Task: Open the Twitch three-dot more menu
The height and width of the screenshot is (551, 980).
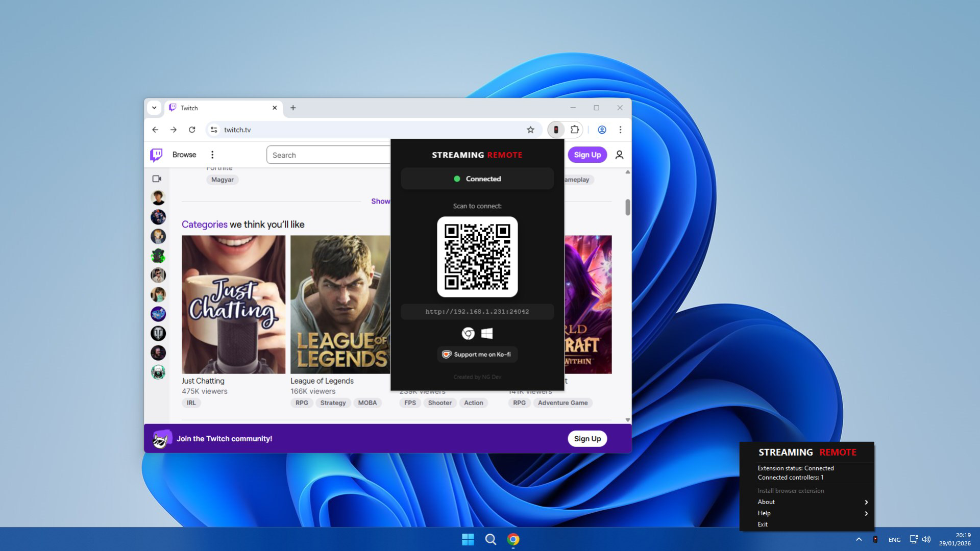Action: point(212,155)
